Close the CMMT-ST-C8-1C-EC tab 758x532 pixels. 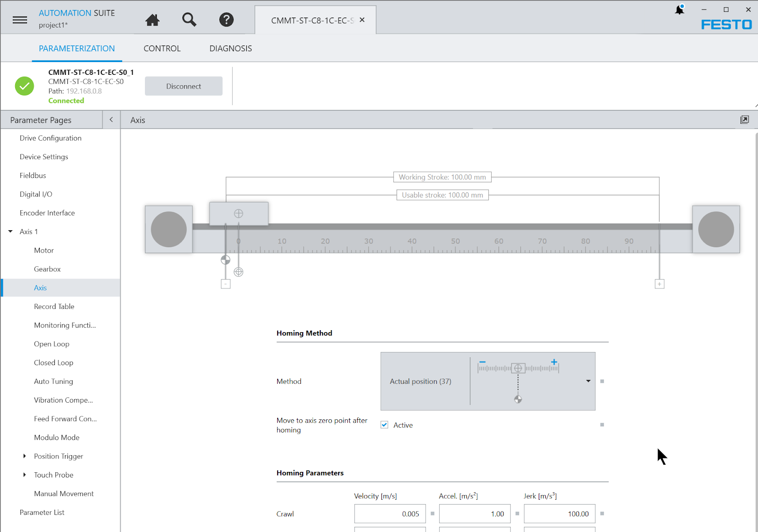pyautogui.click(x=362, y=20)
